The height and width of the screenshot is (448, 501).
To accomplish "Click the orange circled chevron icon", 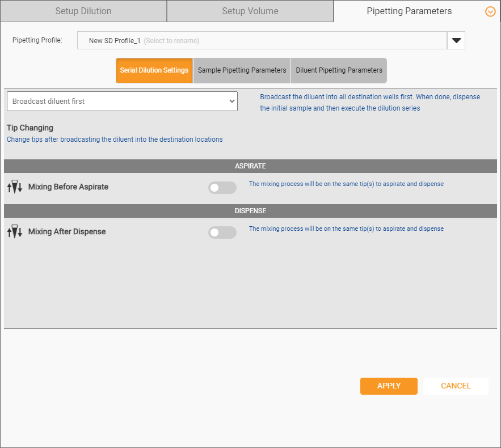I will point(490,12).
